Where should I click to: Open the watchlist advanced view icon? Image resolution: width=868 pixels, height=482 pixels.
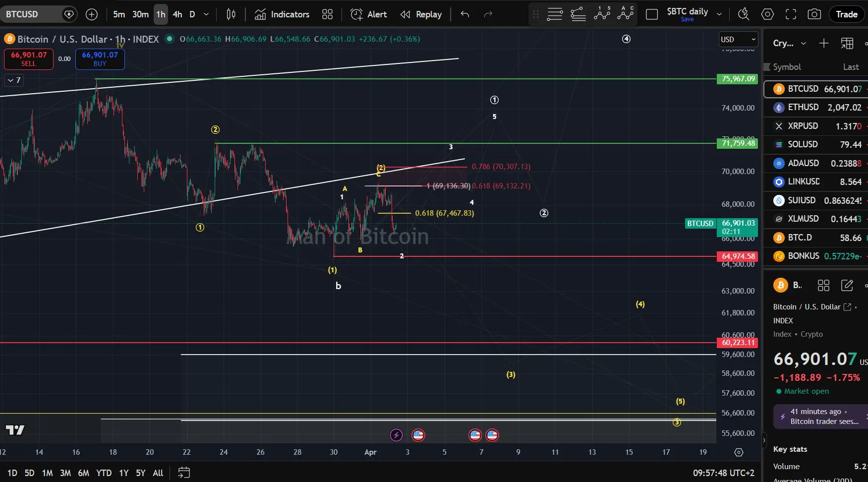coord(847,43)
